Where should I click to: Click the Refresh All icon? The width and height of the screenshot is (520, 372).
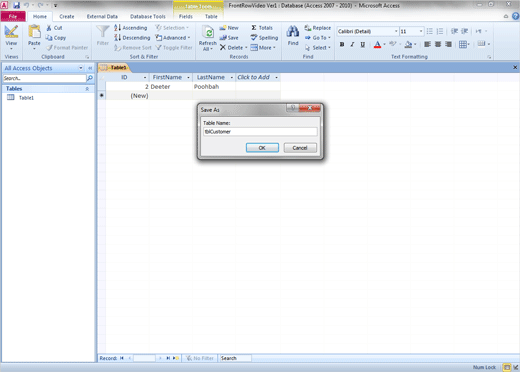(208, 32)
